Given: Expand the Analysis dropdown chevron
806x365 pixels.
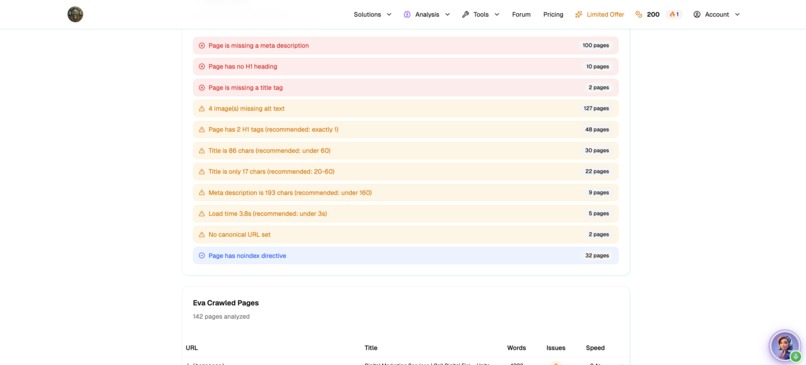Looking at the screenshot, I should point(447,14).
